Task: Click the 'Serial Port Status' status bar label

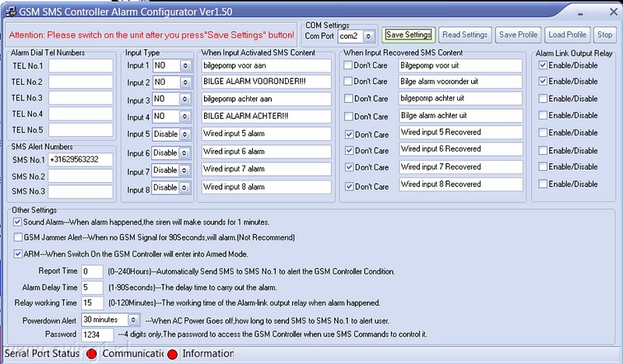Action: (x=42, y=353)
